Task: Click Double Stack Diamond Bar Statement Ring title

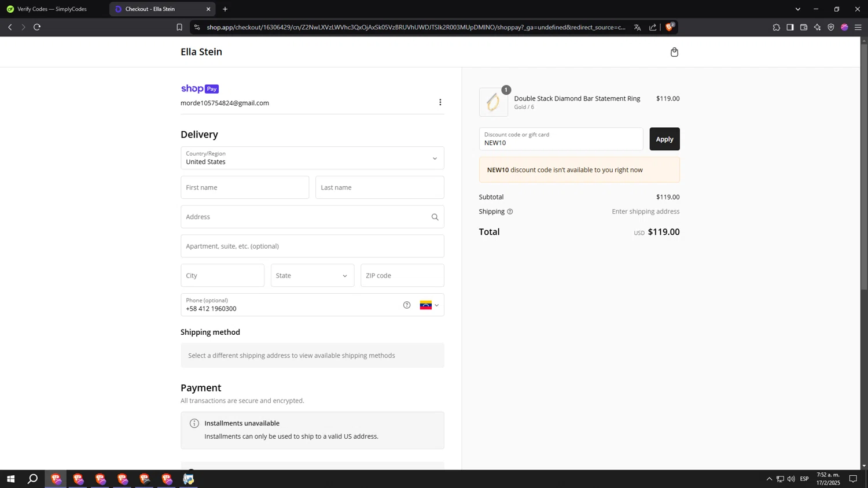Action: tap(577, 98)
